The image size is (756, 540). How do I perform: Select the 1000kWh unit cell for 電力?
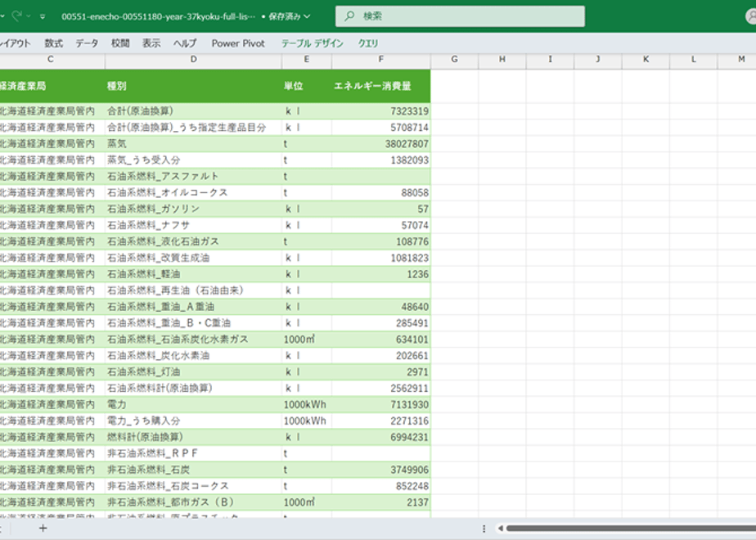tap(307, 404)
